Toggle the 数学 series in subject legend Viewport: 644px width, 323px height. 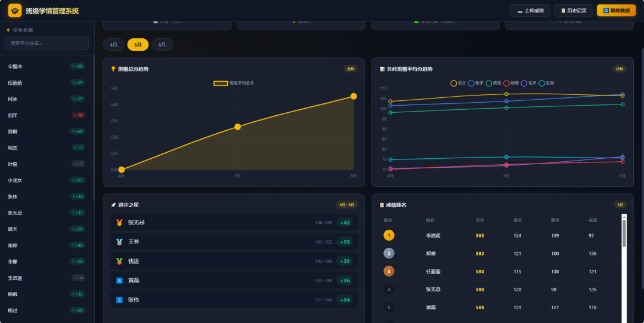[x=476, y=83]
